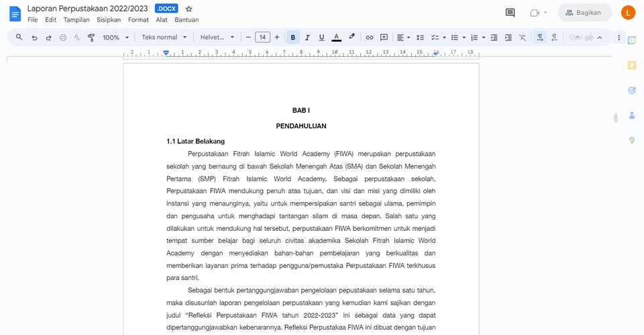The image size is (644, 335).
Task: Star the Laporan Perpustakaan document
Action: coord(189,9)
